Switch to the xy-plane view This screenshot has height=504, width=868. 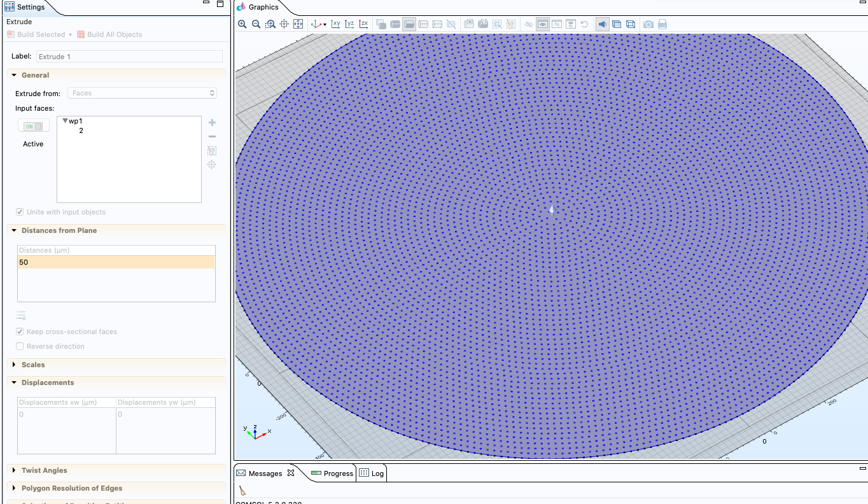click(335, 24)
